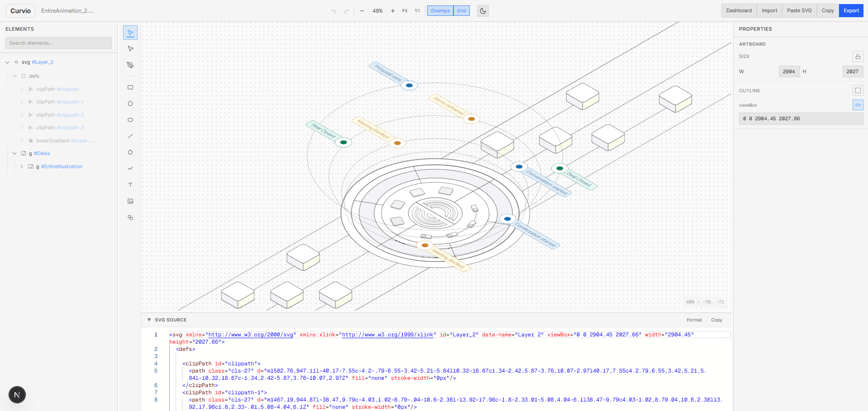The width and height of the screenshot is (868, 411).
Task: Open the Dashboard
Action: (x=739, y=11)
